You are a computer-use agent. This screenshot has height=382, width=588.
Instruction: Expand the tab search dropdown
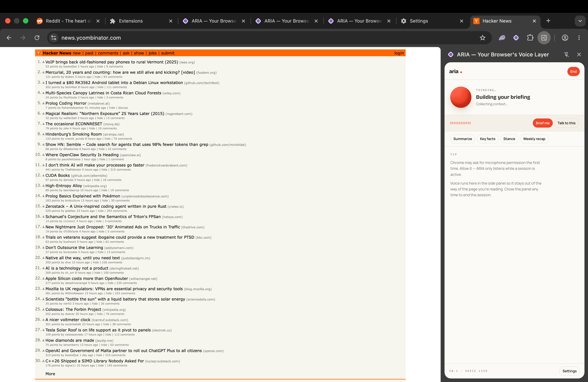coord(580,21)
